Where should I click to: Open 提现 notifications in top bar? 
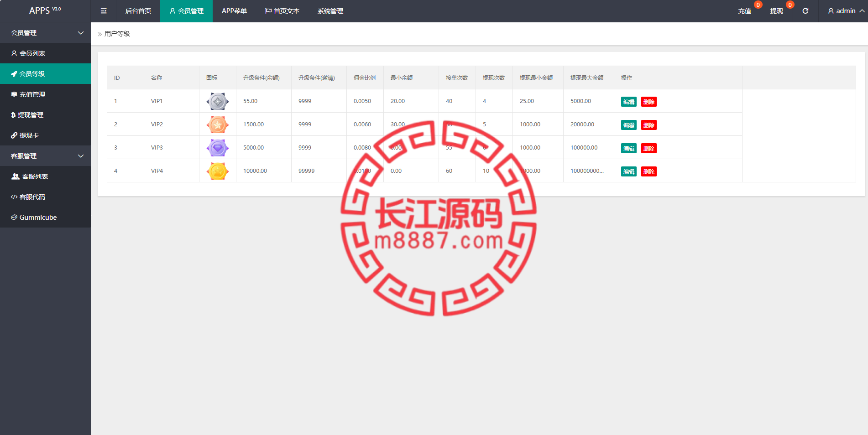[777, 11]
